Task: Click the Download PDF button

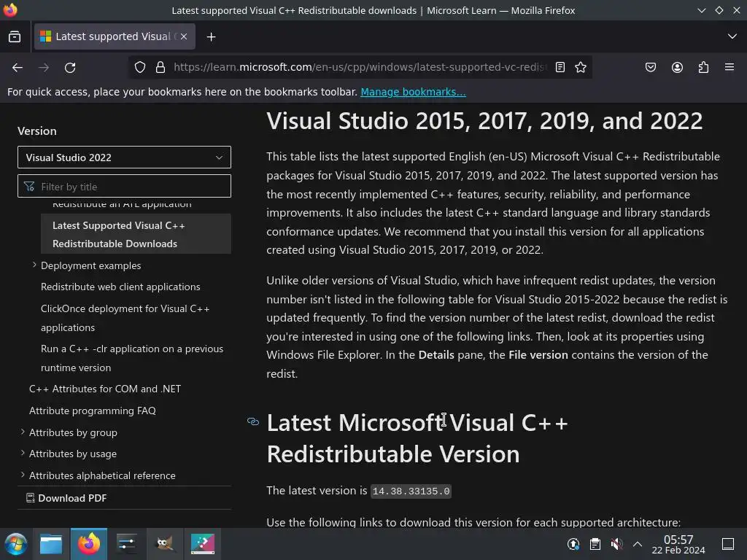Action: tap(66, 497)
